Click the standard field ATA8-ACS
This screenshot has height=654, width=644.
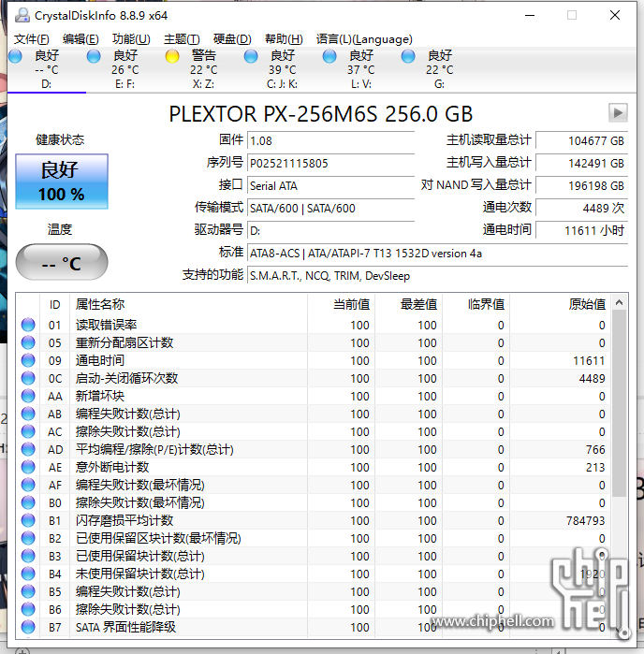click(437, 254)
